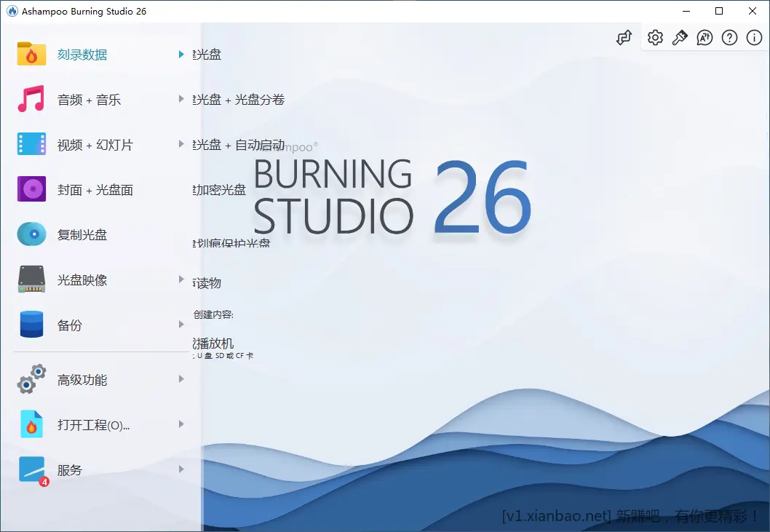Click the paintbrush skin/theme icon

click(x=680, y=37)
